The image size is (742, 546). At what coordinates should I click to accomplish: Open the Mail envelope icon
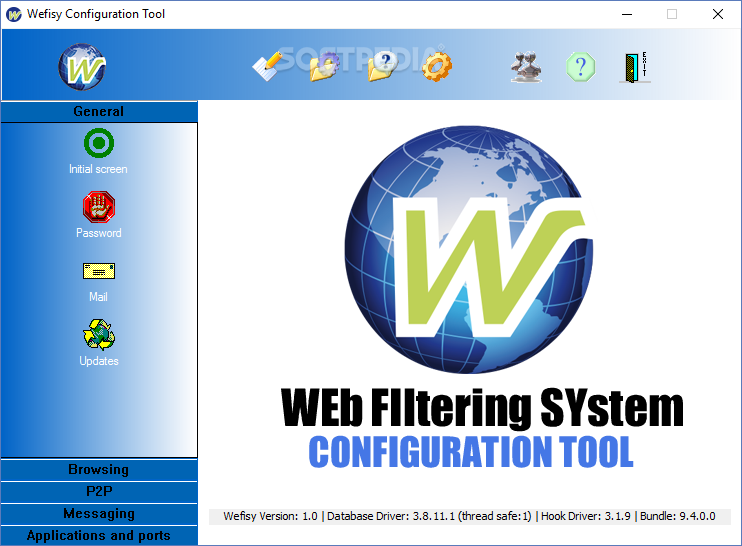point(99,271)
